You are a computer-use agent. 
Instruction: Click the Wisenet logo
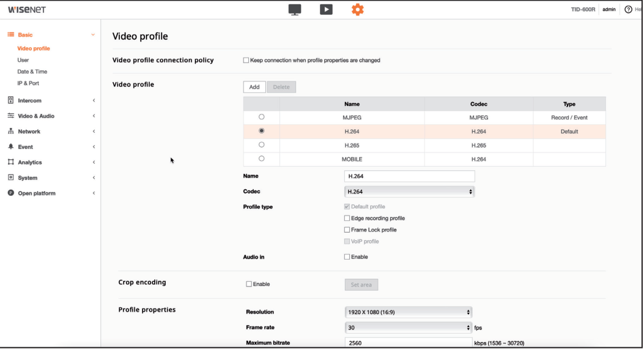(27, 9)
